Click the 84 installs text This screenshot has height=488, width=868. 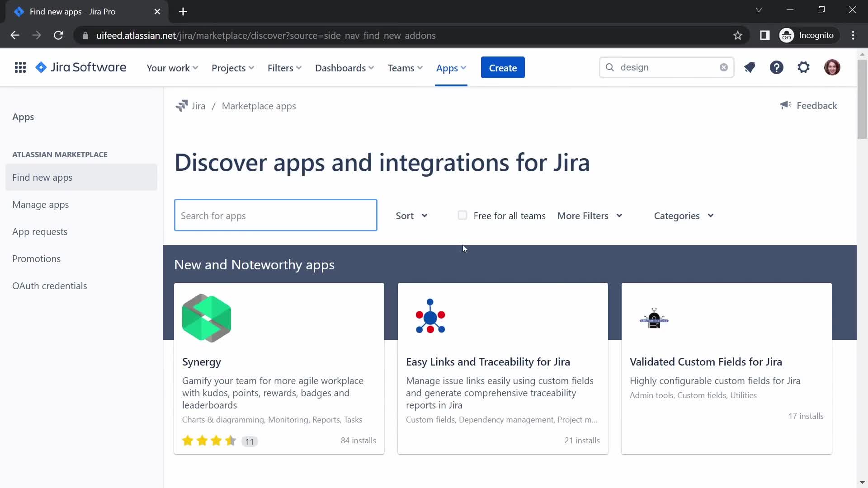[x=359, y=441]
